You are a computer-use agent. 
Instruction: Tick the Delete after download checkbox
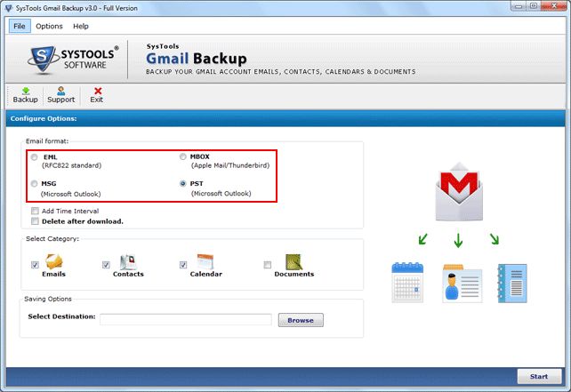point(35,221)
